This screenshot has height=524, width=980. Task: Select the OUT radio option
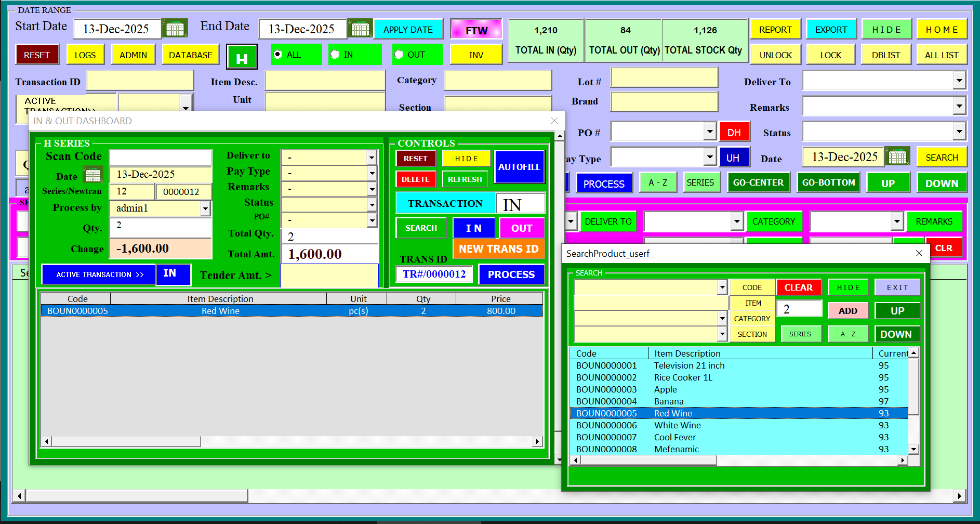click(399, 55)
